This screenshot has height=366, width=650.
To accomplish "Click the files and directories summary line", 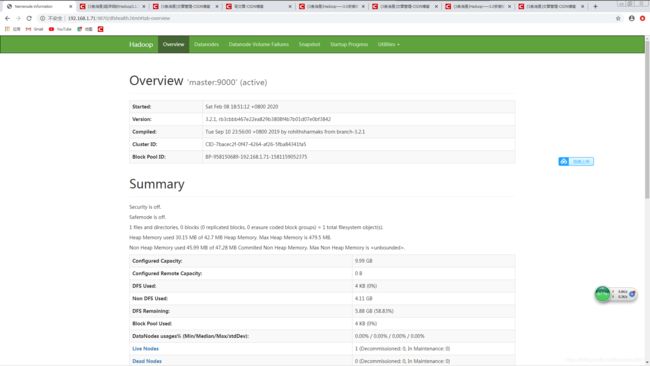I will [256, 227].
